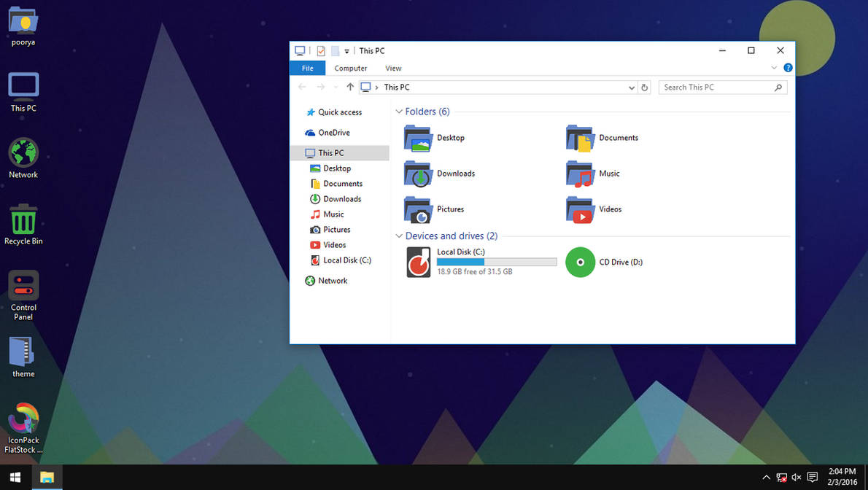Open the poorya user folder desktop icon
The height and width of the screenshot is (490, 868).
[x=23, y=21]
